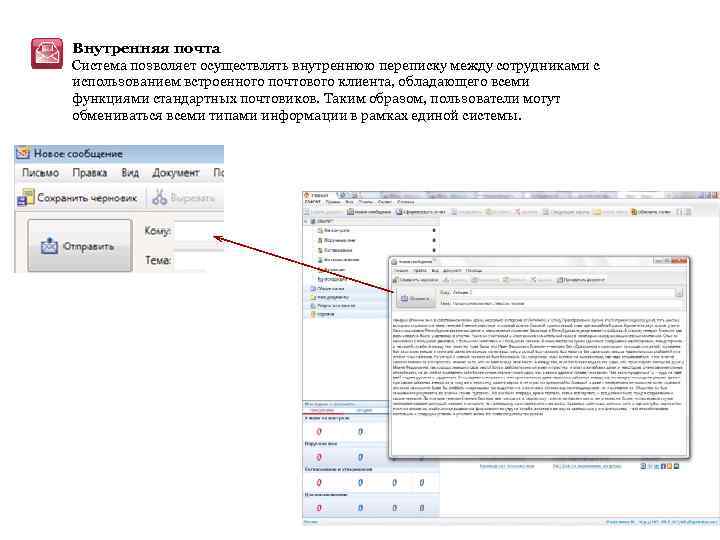The image size is (720, 540).
Task: Click the Отправить button in the zoomed view
Action: coord(80,246)
